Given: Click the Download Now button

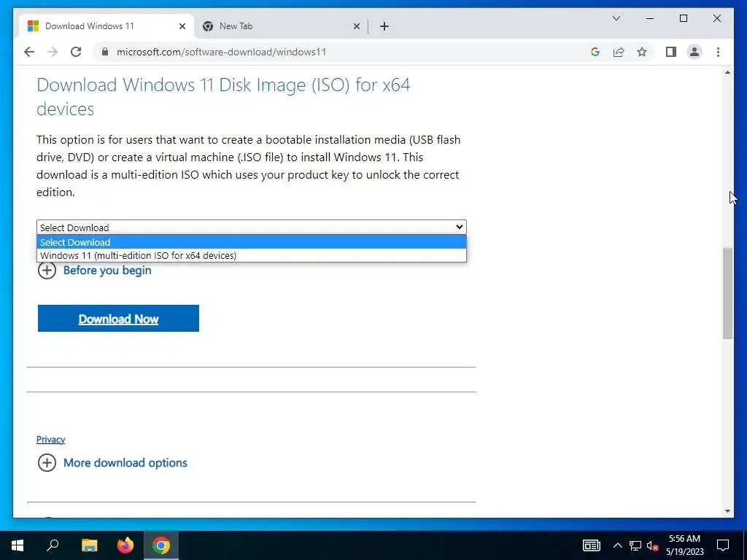Looking at the screenshot, I should coord(119,319).
